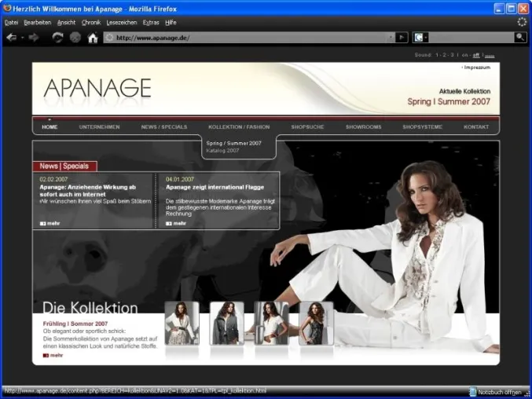Click the forward navigation arrow
The height and width of the screenshot is (399, 532).
click(34, 37)
